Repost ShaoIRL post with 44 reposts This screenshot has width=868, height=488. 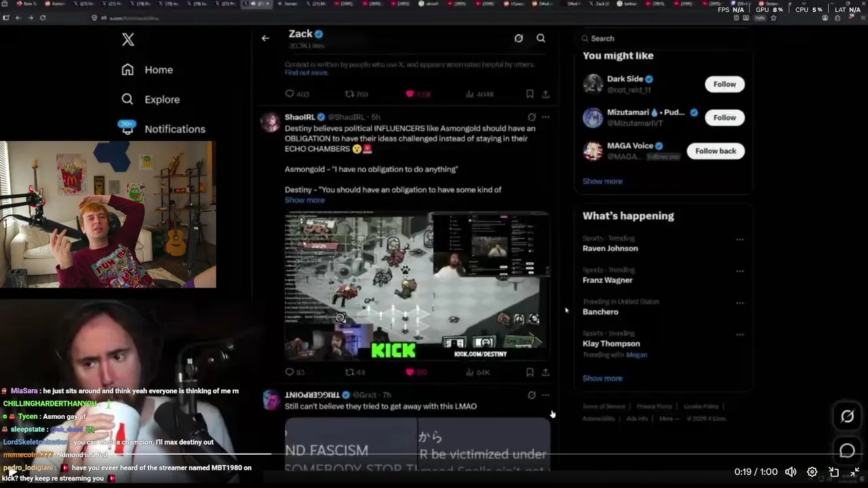tap(355, 372)
